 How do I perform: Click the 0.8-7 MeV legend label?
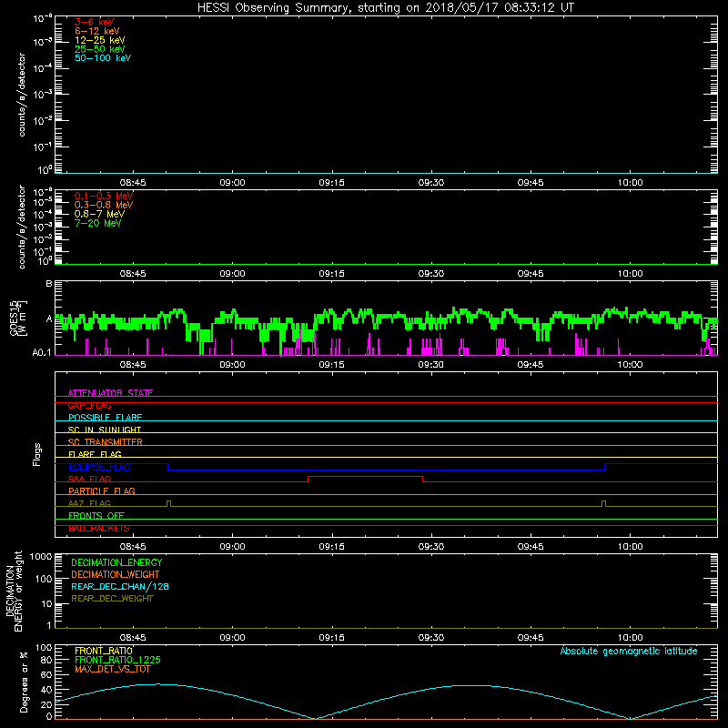pos(99,214)
